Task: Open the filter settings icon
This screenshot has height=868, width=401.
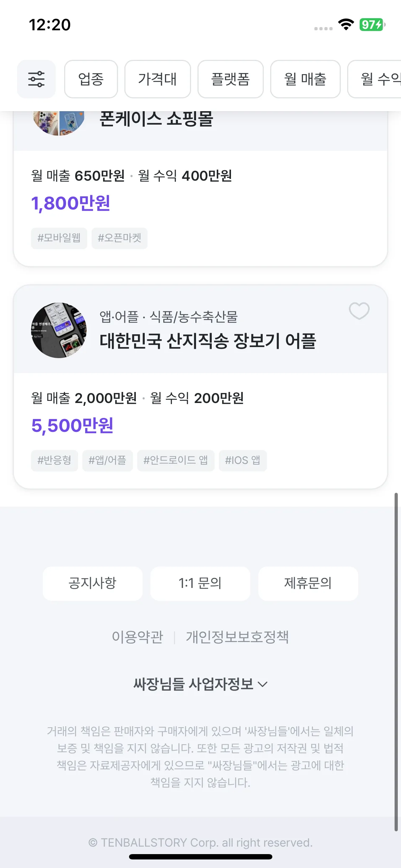Action: pyautogui.click(x=36, y=79)
